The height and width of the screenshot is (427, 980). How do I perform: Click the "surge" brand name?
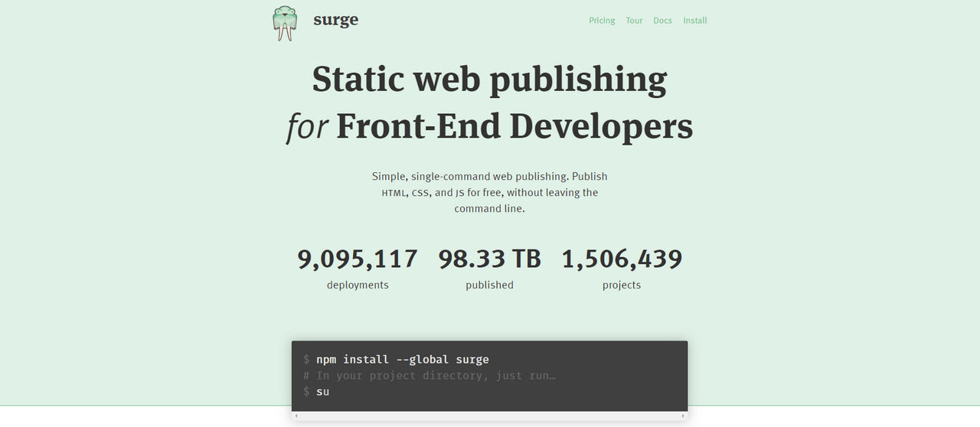[x=335, y=20]
